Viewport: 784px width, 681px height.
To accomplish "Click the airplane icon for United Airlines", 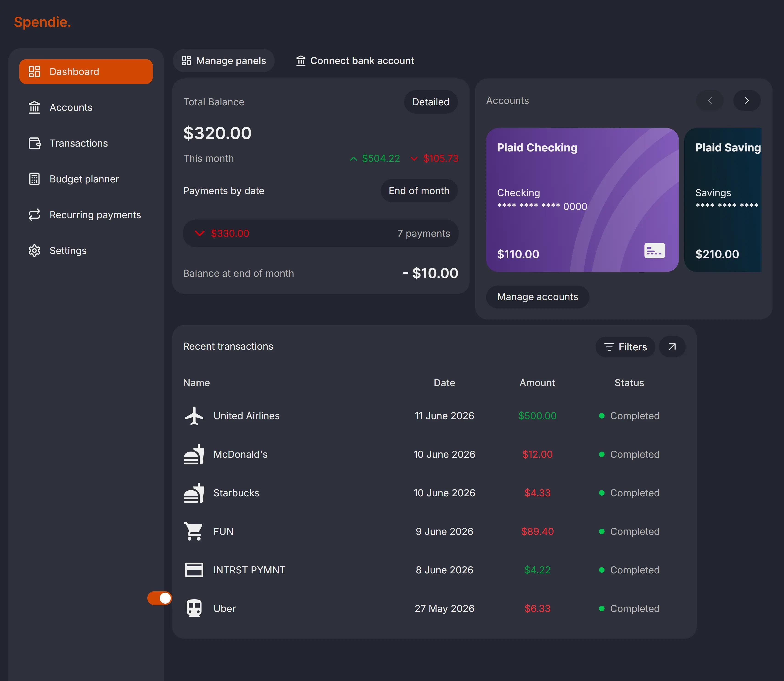I will click(194, 416).
